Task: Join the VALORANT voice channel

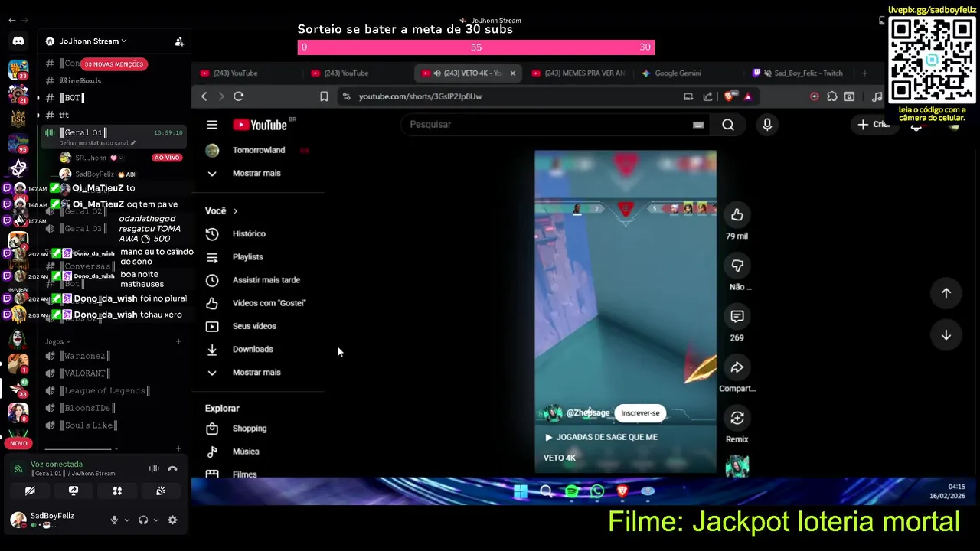Action: 86,373
